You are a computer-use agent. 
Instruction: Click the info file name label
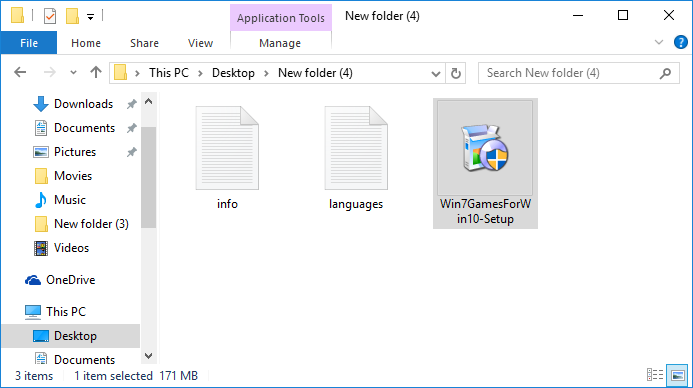pyautogui.click(x=227, y=204)
